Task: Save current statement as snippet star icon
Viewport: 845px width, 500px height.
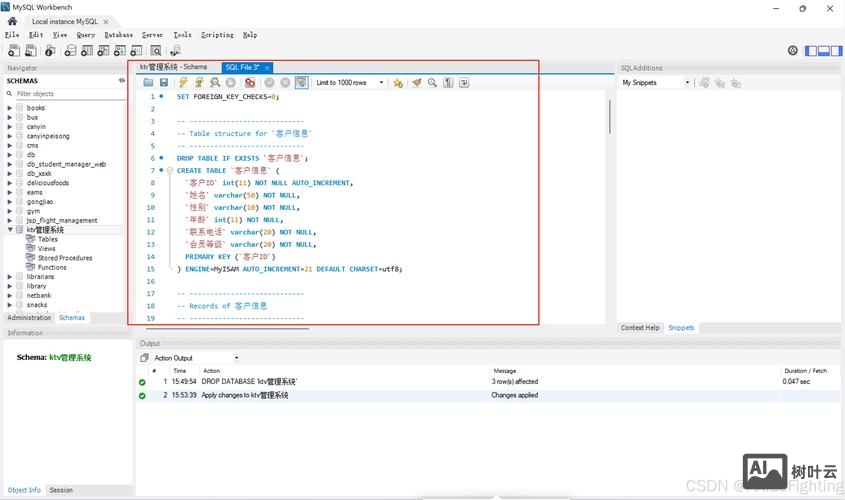Action: pos(398,82)
